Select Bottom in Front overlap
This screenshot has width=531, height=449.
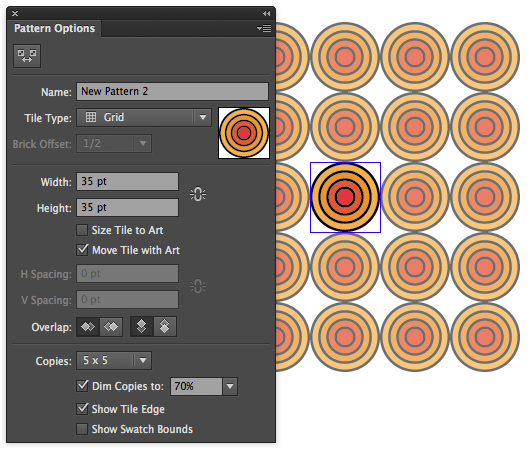165,327
